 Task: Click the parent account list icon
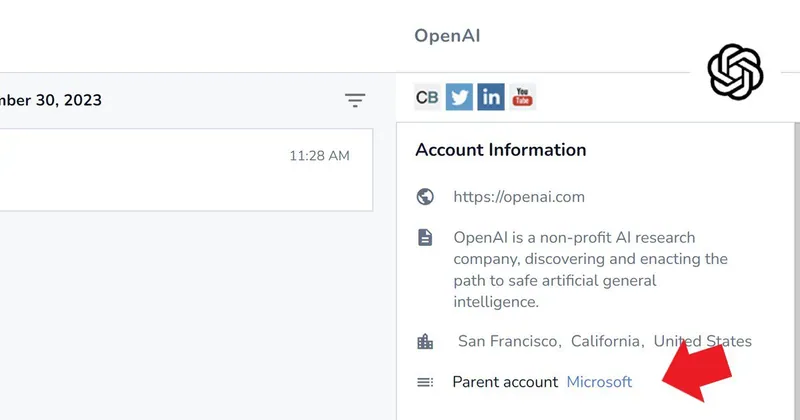tap(425, 382)
